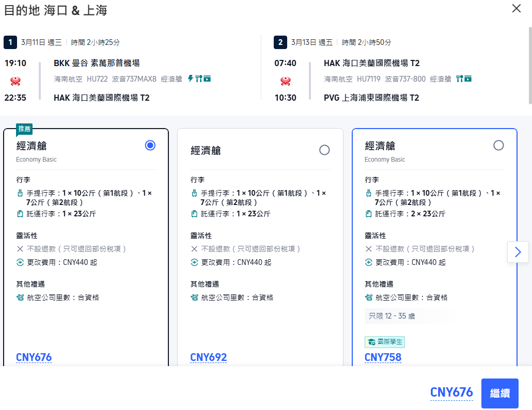Click the carry-on baggage icon in first fare card
The width and height of the screenshot is (532, 410).
tap(21, 193)
